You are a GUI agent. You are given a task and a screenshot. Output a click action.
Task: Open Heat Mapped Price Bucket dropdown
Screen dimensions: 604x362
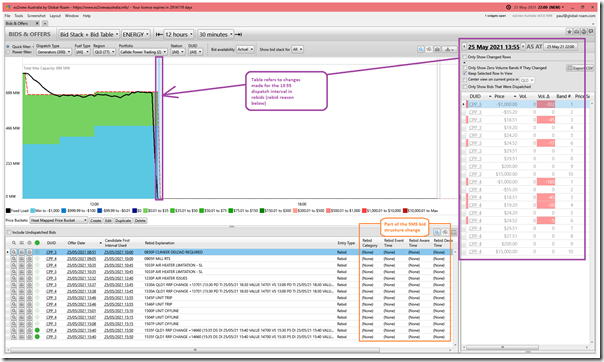point(59,221)
